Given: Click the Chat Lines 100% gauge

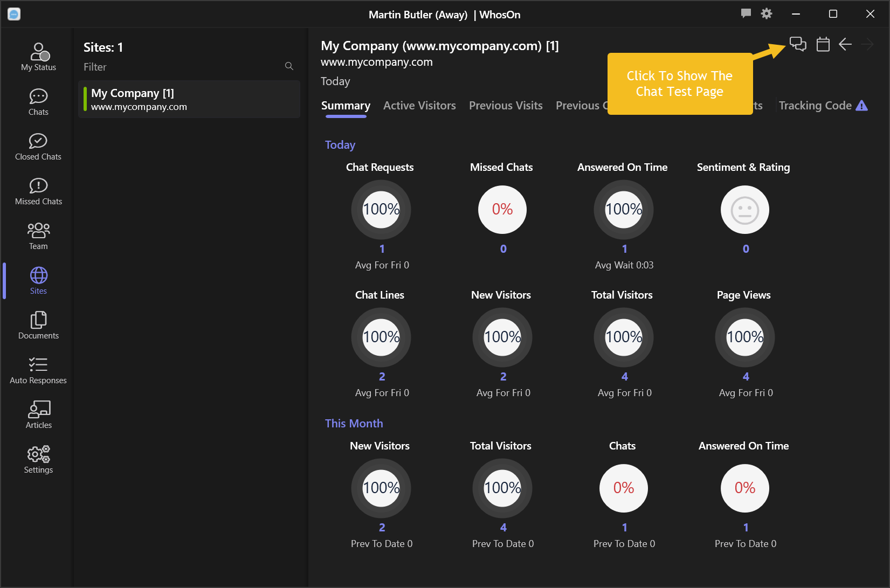Looking at the screenshot, I should pyautogui.click(x=381, y=337).
